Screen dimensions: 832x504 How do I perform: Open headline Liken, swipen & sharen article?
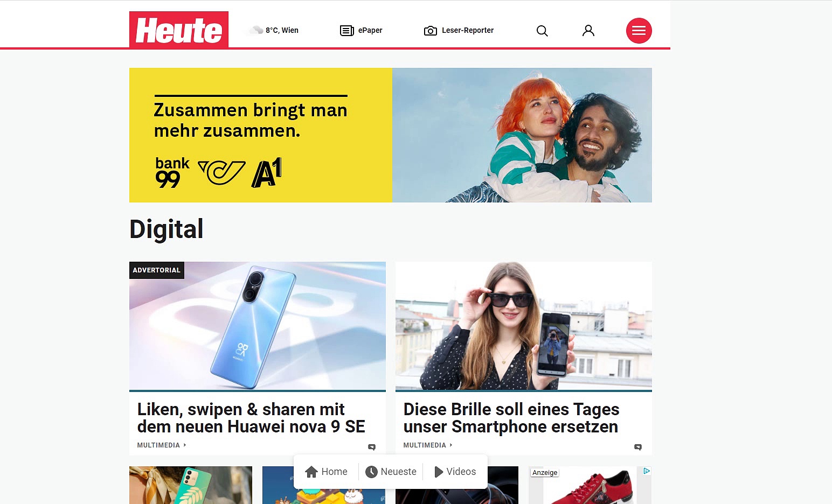click(251, 418)
